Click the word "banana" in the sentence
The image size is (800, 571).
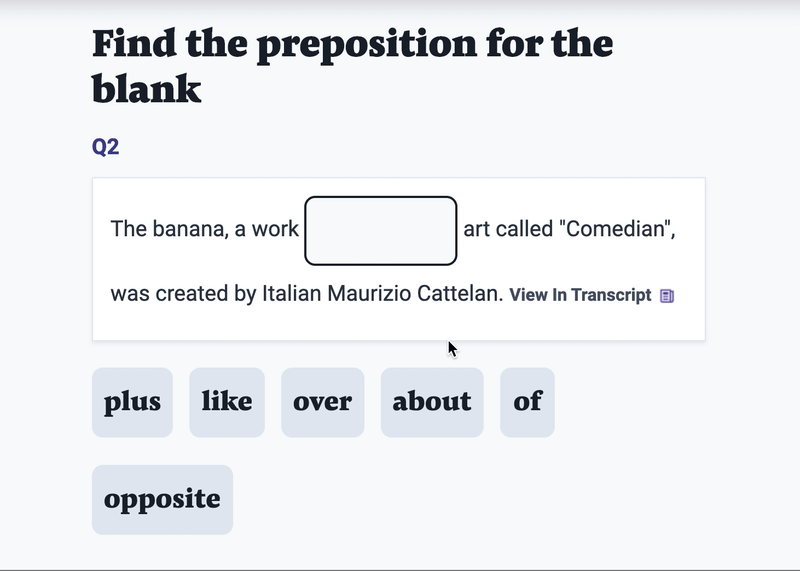coord(188,229)
